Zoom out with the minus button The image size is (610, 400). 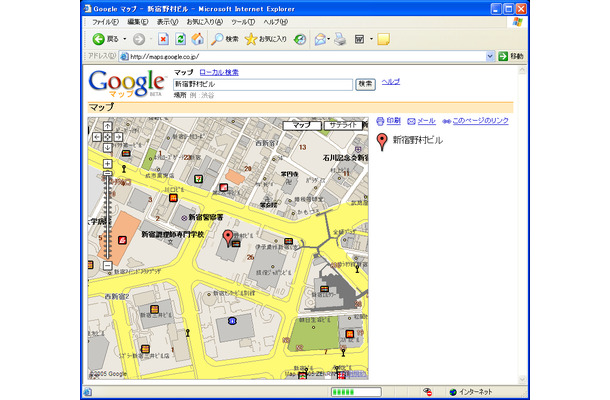coord(108,266)
